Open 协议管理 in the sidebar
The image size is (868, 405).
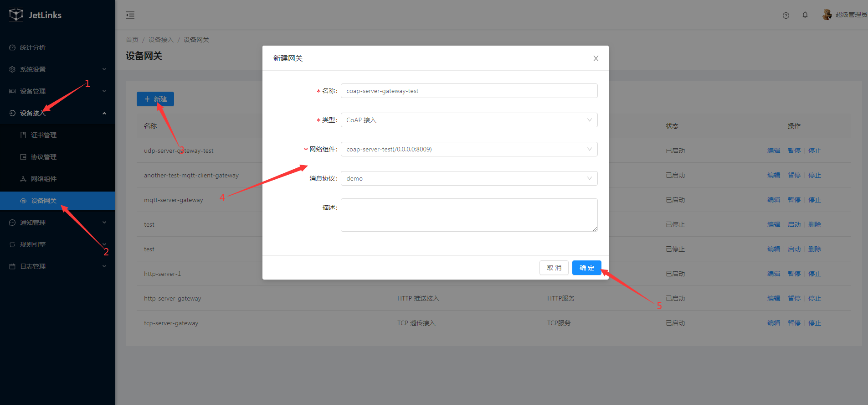pyautogui.click(x=44, y=157)
